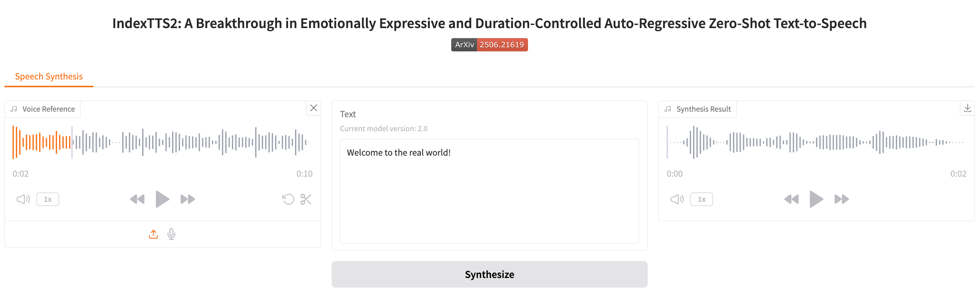Trim Voice Reference audio with scissors
Viewport: 980px width, 295px height.
[306, 199]
